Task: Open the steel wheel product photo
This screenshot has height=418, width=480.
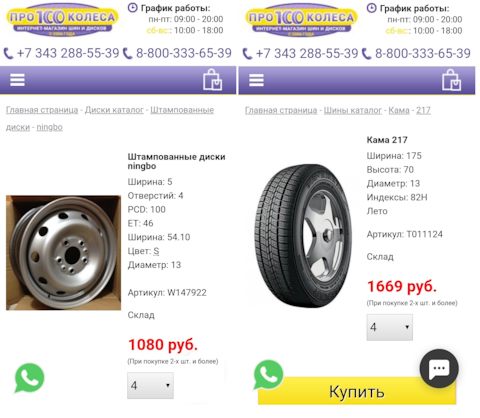Action: [x=63, y=253]
